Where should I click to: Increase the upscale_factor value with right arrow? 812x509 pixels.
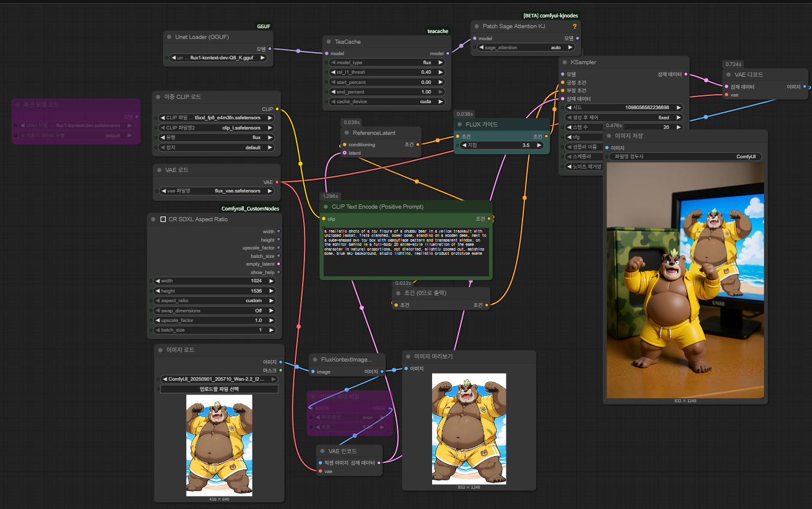[x=271, y=320]
